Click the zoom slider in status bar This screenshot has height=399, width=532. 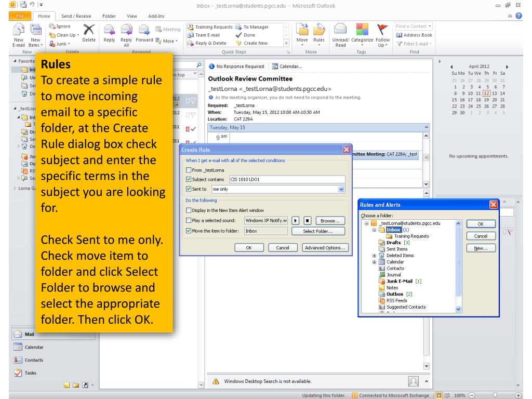pyautogui.click(x=495, y=395)
